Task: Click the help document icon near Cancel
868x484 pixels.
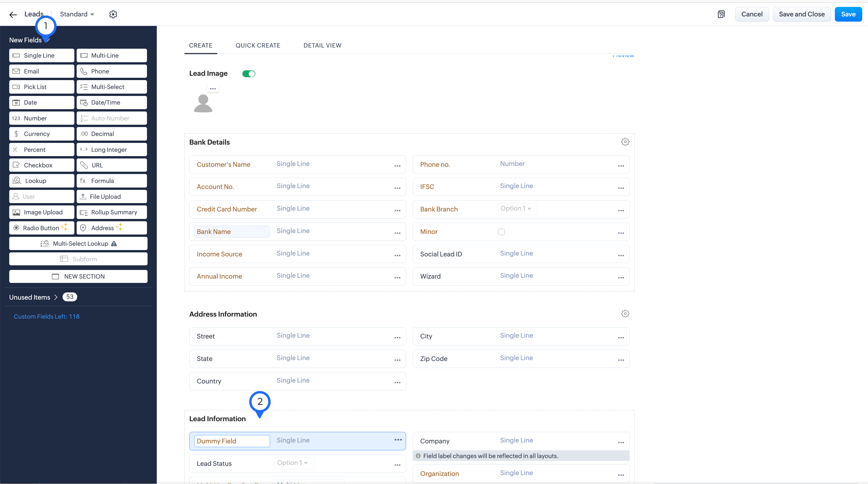Action: pos(721,14)
